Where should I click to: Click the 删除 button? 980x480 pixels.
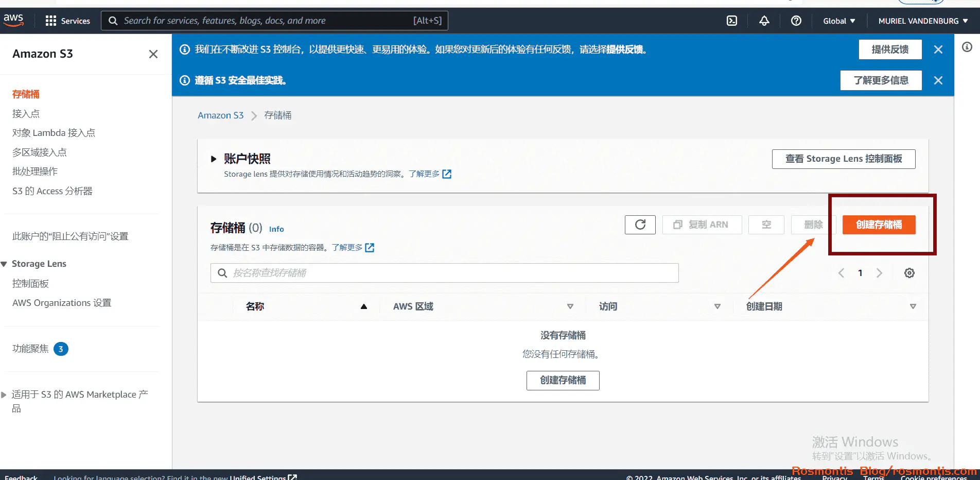813,225
